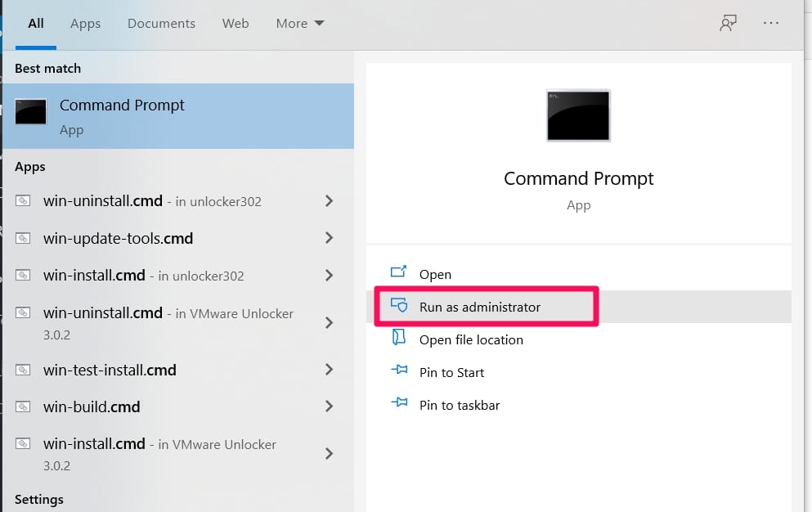Click file icon of win-uninstall.cmd in unlocker302

(23, 200)
